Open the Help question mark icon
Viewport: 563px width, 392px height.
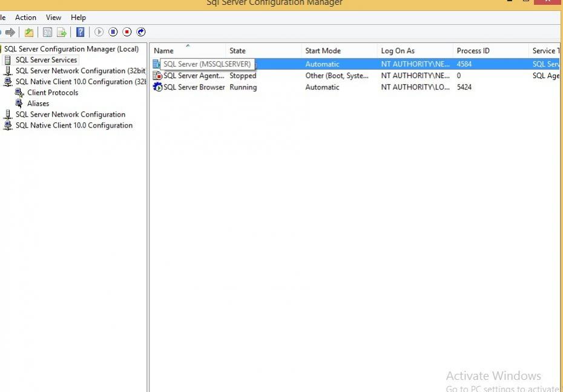tap(81, 32)
